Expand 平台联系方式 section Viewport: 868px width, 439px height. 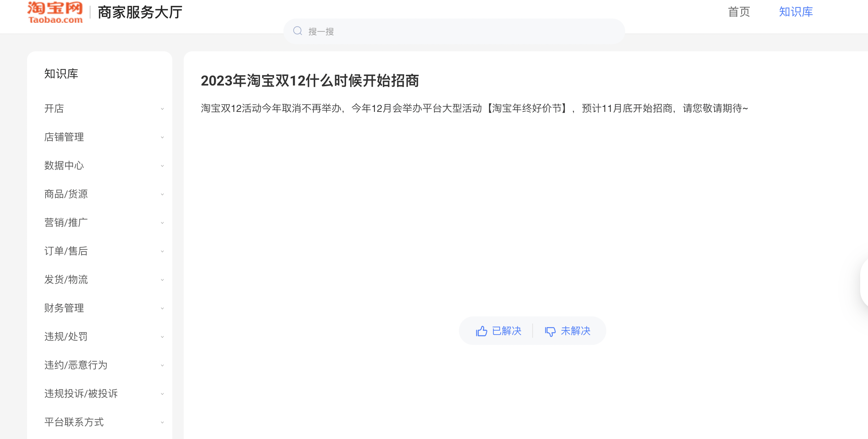(x=74, y=422)
